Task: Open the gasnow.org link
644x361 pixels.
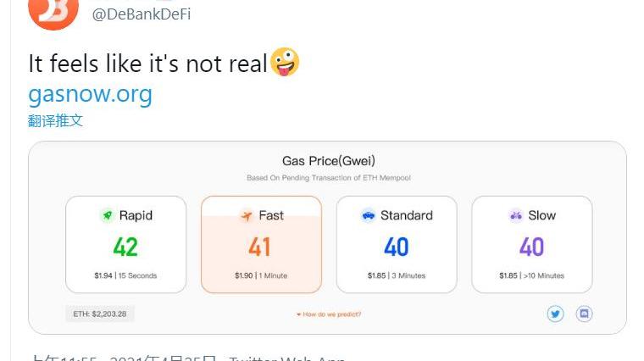Action: tap(90, 92)
